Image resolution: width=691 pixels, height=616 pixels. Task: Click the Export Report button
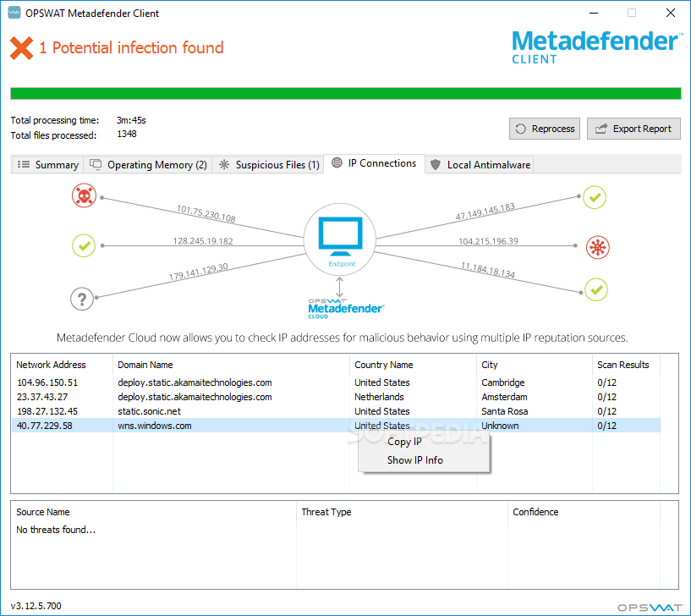[x=633, y=129]
